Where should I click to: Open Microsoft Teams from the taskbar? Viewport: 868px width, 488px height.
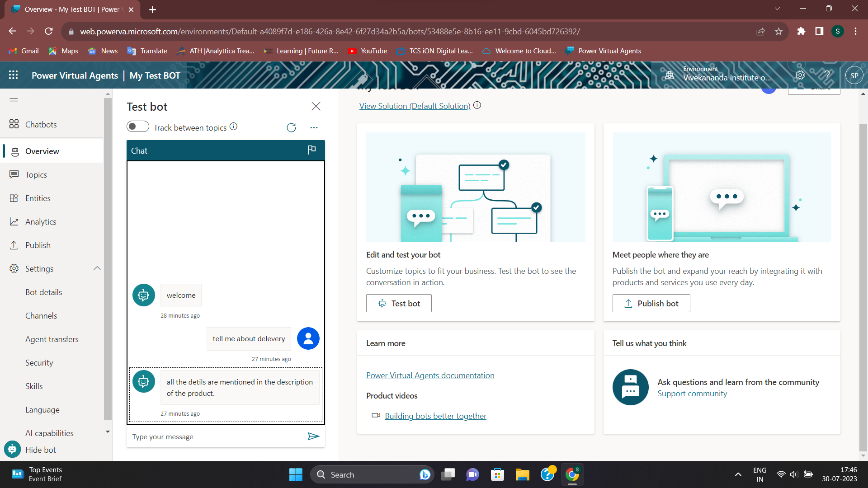pyautogui.click(x=472, y=474)
